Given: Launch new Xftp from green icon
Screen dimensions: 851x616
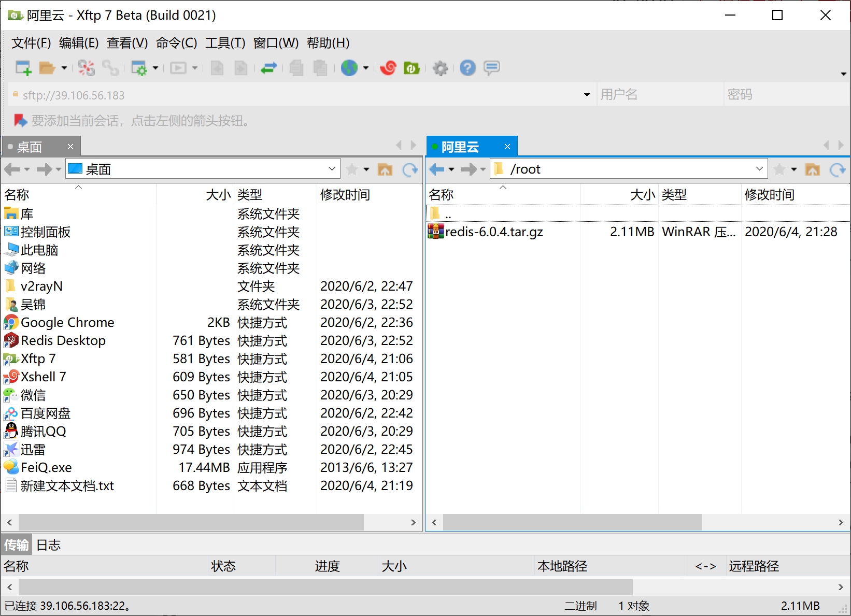Looking at the screenshot, I should pyautogui.click(x=412, y=68).
